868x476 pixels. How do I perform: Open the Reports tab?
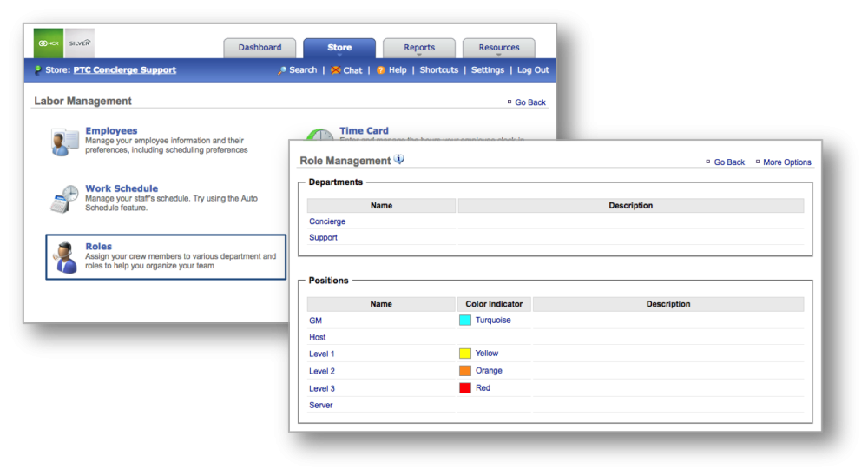tap(419, 48)
